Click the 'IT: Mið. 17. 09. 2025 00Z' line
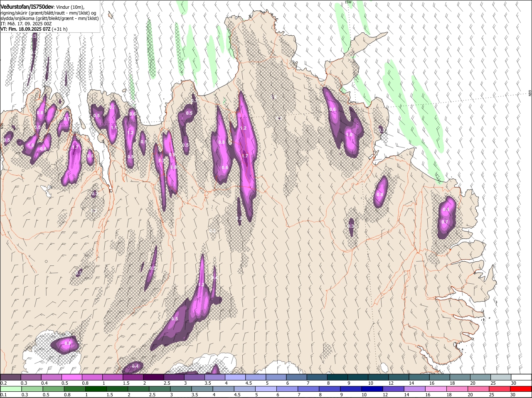 tap(26, 24)
